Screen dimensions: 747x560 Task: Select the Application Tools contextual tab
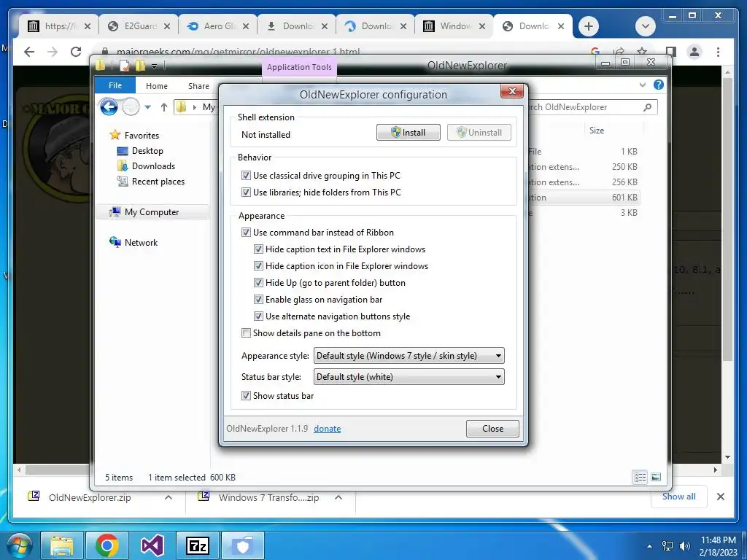(299, 67)
